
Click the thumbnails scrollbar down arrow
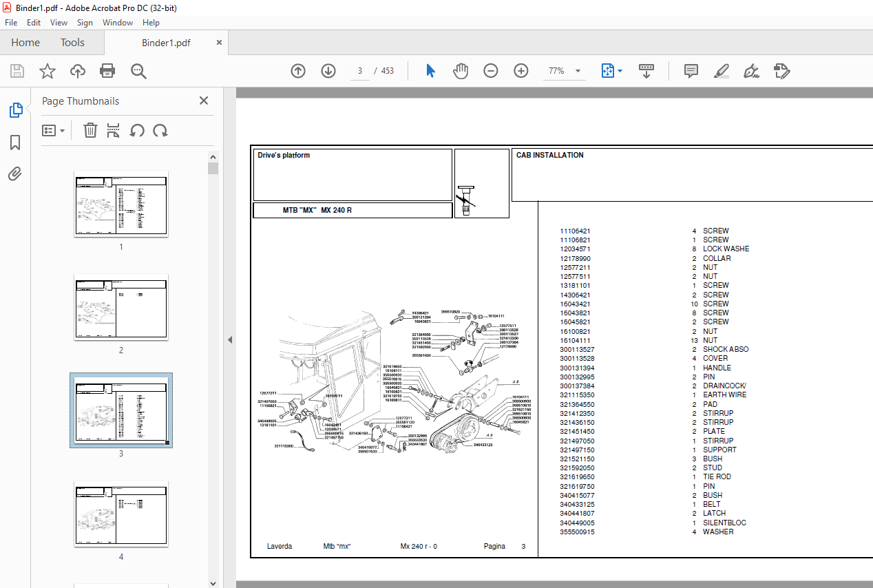tap(213, 582)
